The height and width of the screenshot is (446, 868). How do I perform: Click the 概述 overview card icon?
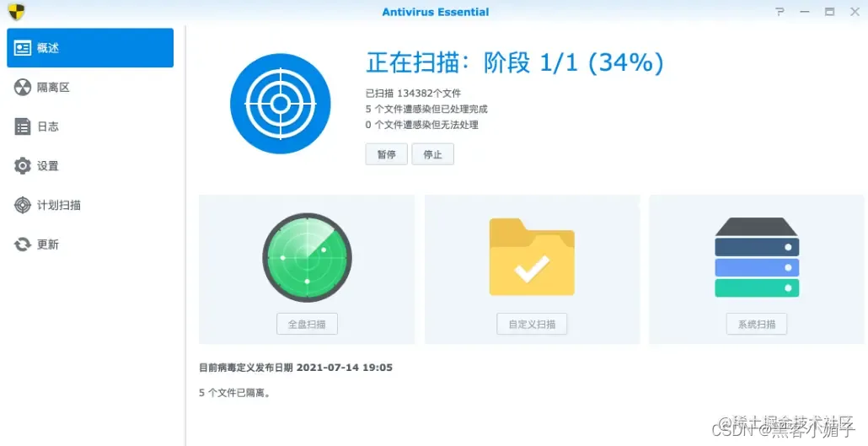coord(22,48)
